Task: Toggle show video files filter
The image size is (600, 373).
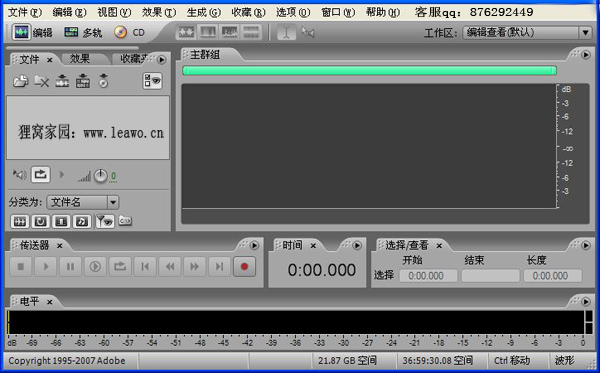Action: pos(61,221)
